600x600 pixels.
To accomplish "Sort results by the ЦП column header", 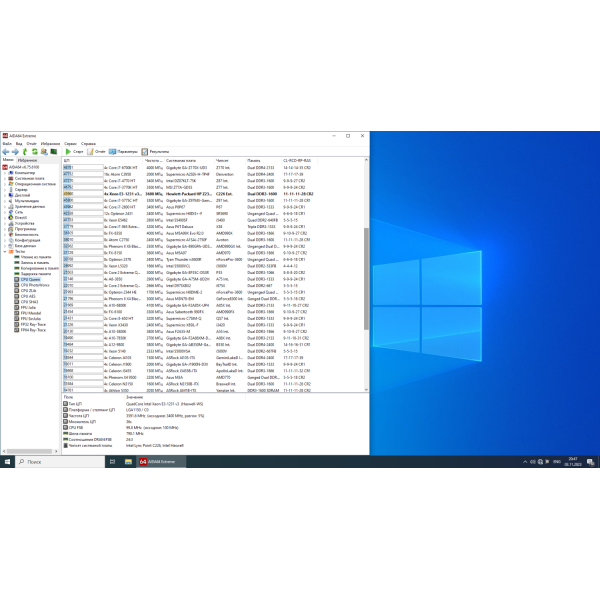I will click(x=103, y=160).
